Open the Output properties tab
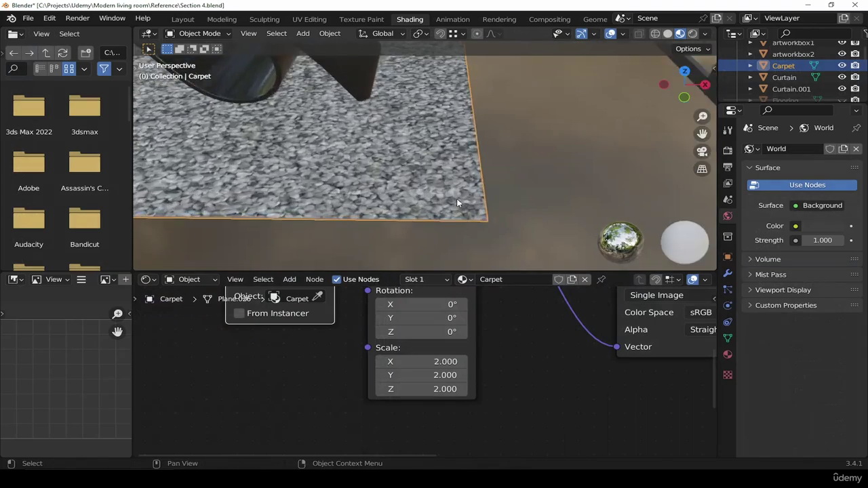The height and width of the screenshot is (488, 868). [x=728, y=166]
